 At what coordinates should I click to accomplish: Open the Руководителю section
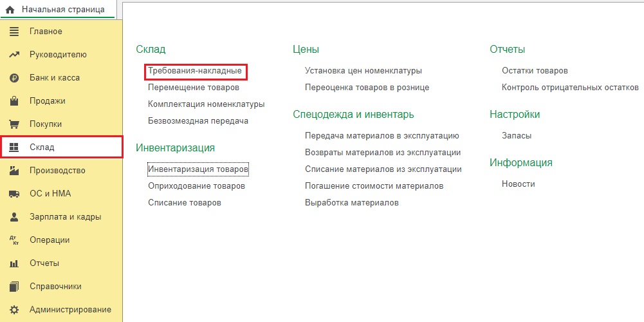coord(61,55)
